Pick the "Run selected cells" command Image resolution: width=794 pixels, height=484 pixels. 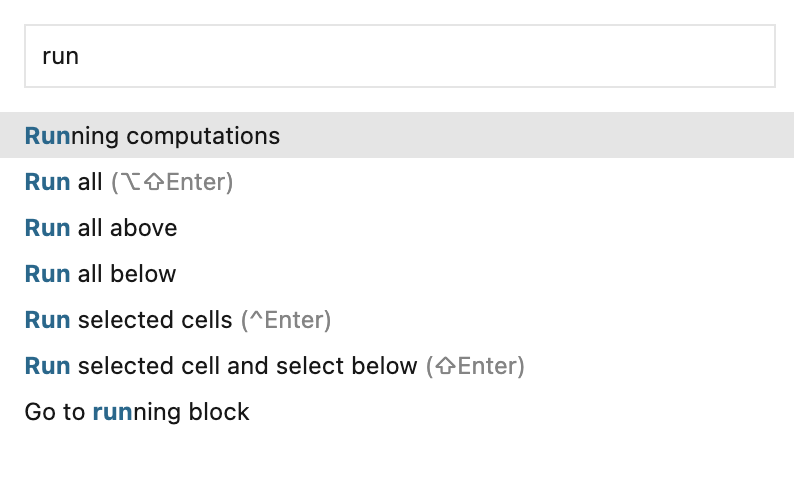[128, 320]
